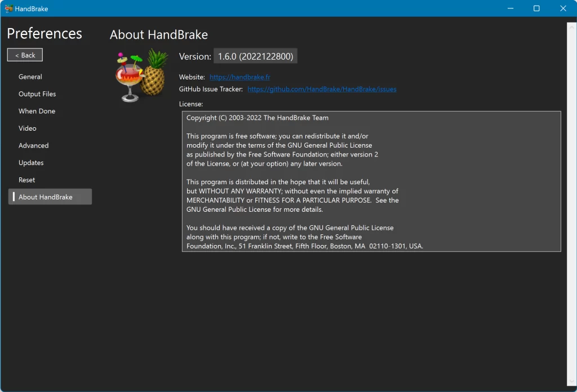Go to the Video preferences section
577x392 pixels.
pos(28,128)
